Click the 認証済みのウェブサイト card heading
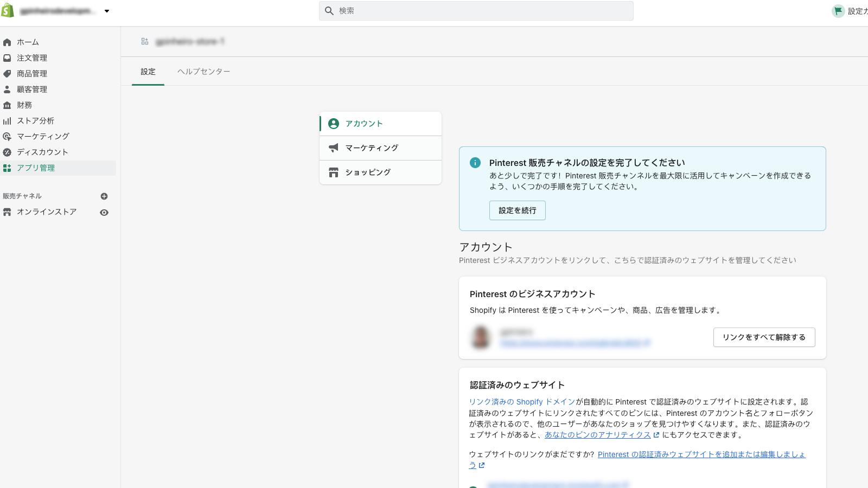This screenshot has width=868, height=488. tap(517, 385)
